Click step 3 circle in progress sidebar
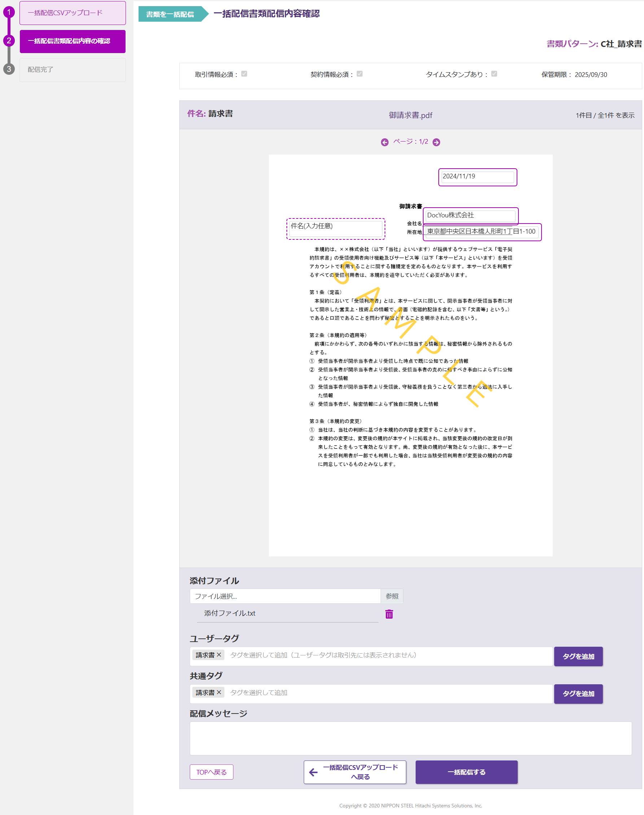 [9, 69]
